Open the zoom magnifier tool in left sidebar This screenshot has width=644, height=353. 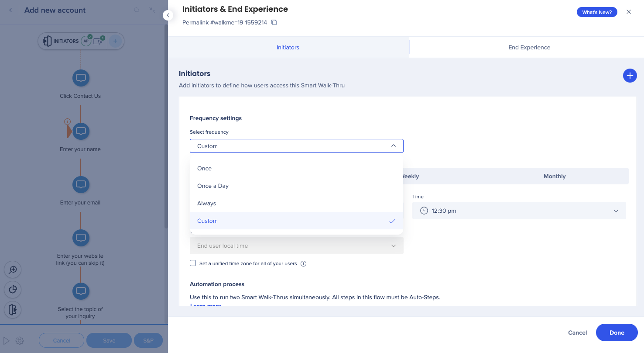tap(13, 270)
